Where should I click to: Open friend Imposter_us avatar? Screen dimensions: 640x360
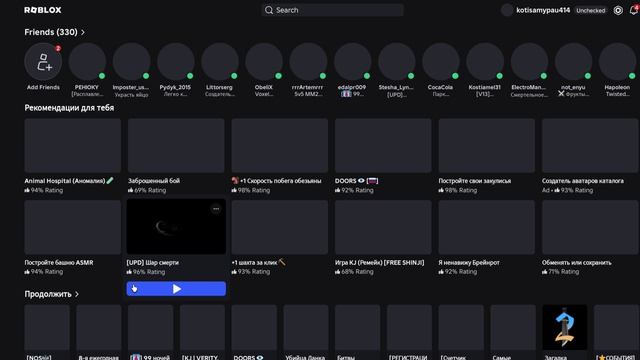pyautogui.click(x=131, y=62)
